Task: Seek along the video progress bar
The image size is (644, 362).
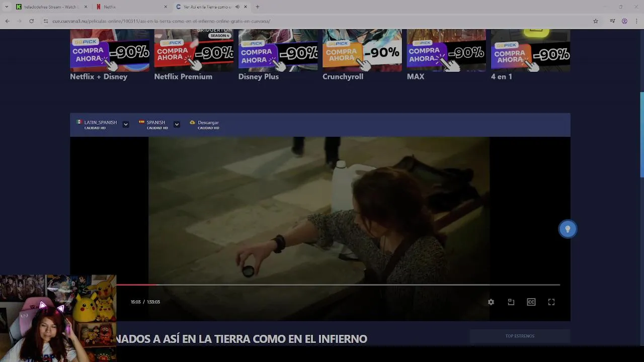Action: pyautogui.click(x=338, y=285)
